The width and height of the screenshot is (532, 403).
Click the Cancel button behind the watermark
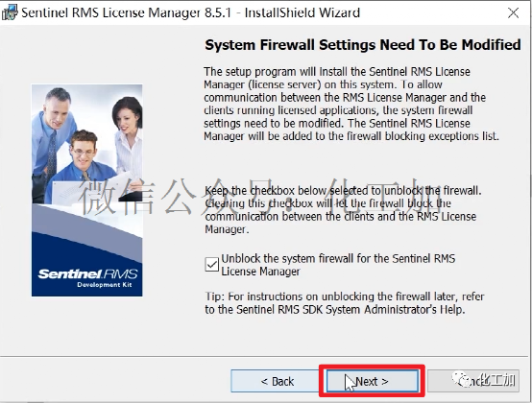[x=473, y=381]
